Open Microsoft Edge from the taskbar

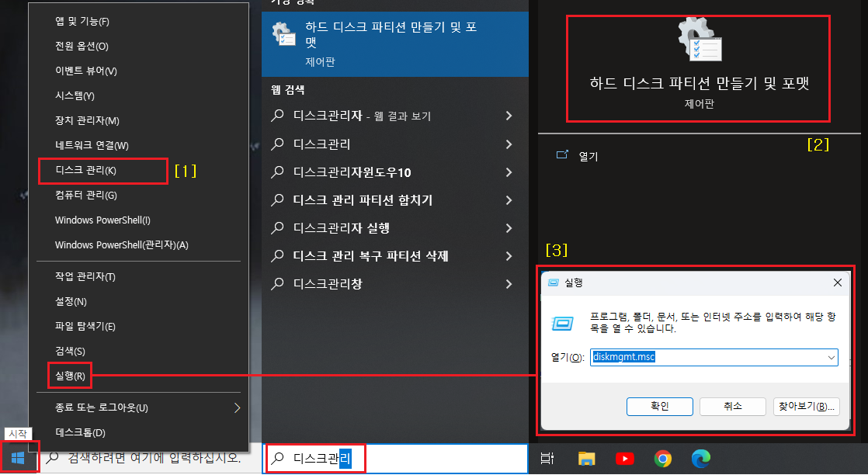click(x=700, y=459)
